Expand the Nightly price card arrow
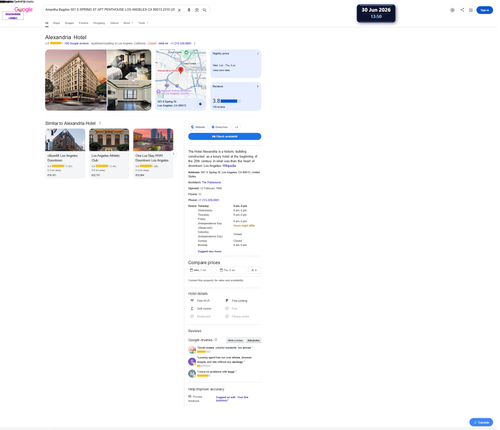This screenshot has height=430, width=500. [258, 54]
